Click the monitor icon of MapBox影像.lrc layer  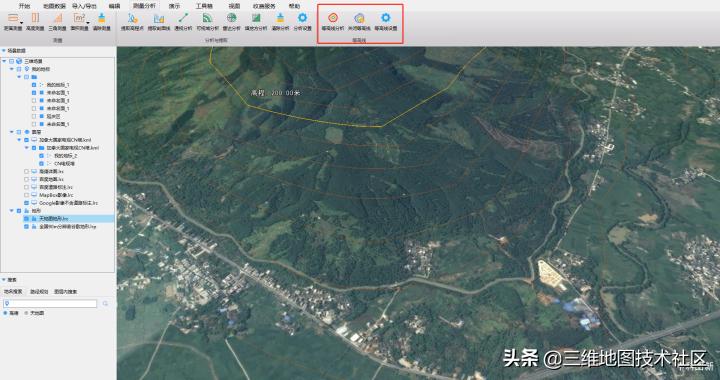(34, 195)
